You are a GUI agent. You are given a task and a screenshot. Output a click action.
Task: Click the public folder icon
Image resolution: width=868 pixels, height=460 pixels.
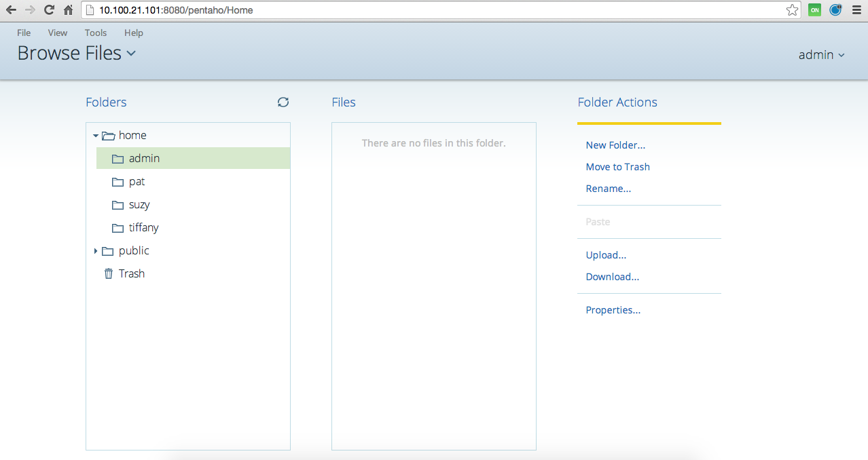click(108, 251)
